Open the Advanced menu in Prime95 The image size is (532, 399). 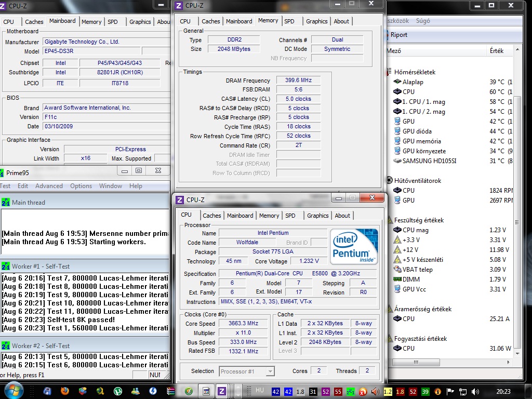click(x=49, y=186)
